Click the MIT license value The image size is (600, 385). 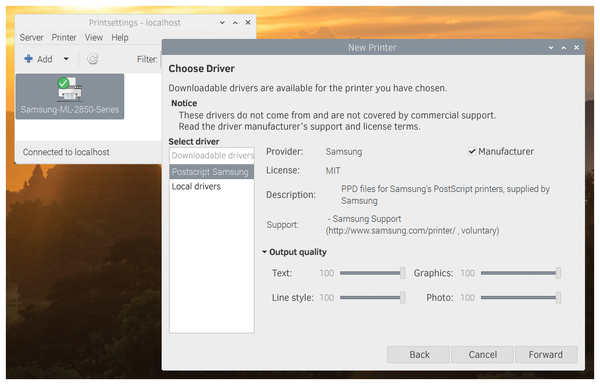pos(333,171)
